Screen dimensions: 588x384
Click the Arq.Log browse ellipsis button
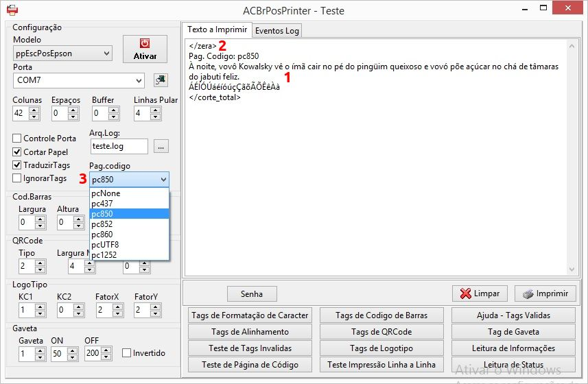(161, 147)
